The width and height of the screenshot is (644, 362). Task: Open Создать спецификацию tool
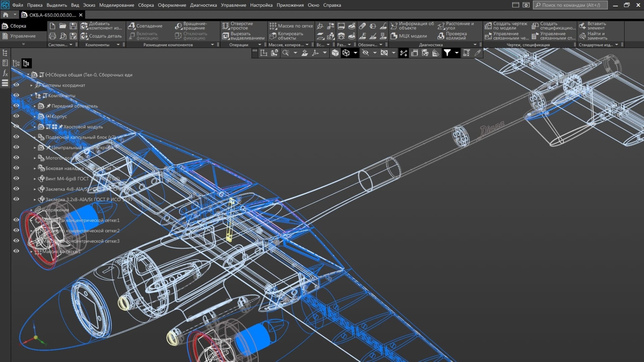(x=554, y=25)
